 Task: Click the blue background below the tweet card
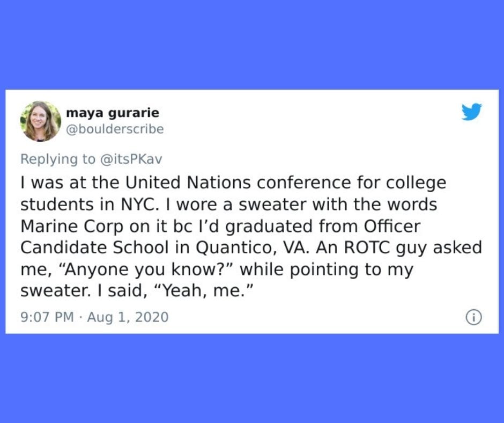pos(252,378)
